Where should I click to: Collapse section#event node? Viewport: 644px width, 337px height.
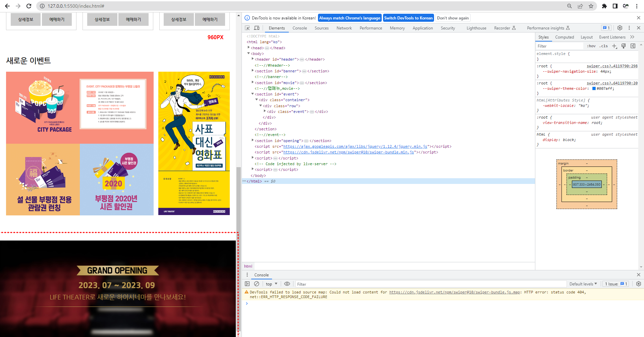point(253,94)
